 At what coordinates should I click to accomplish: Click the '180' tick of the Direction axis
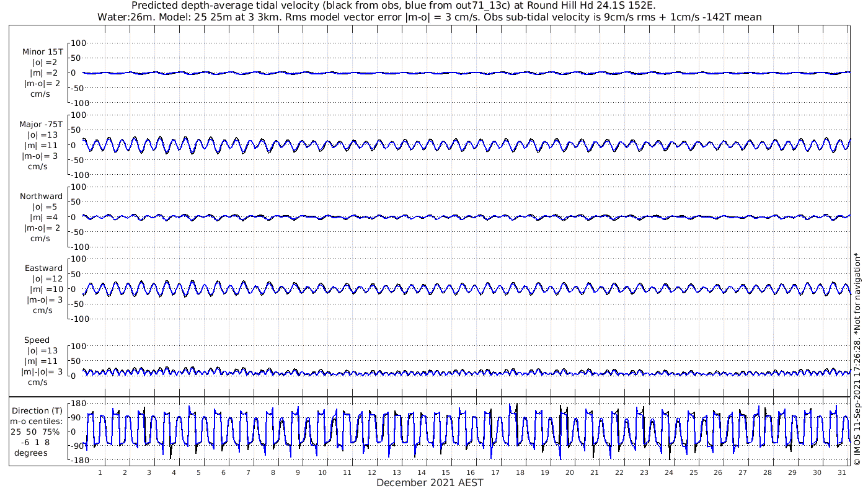[x=77, y=404]
